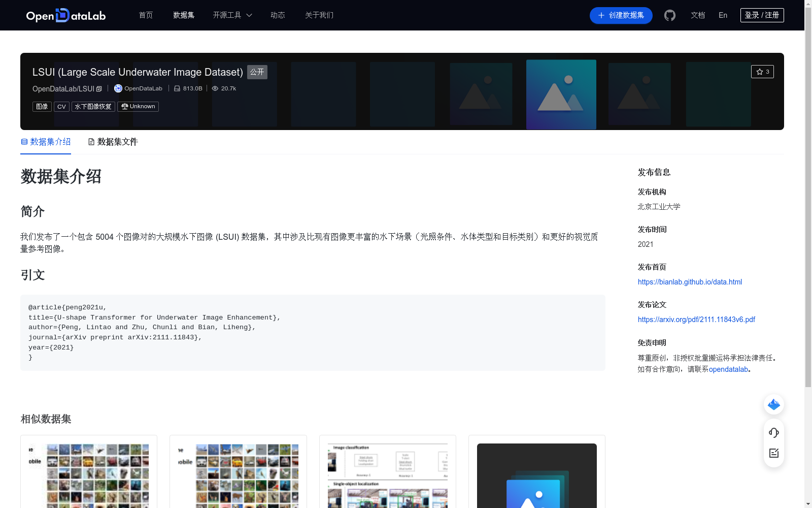The height and width of the screenshot is (508, 812).
Task: Click the 公开 visibility badge
Action: [257, 72]
